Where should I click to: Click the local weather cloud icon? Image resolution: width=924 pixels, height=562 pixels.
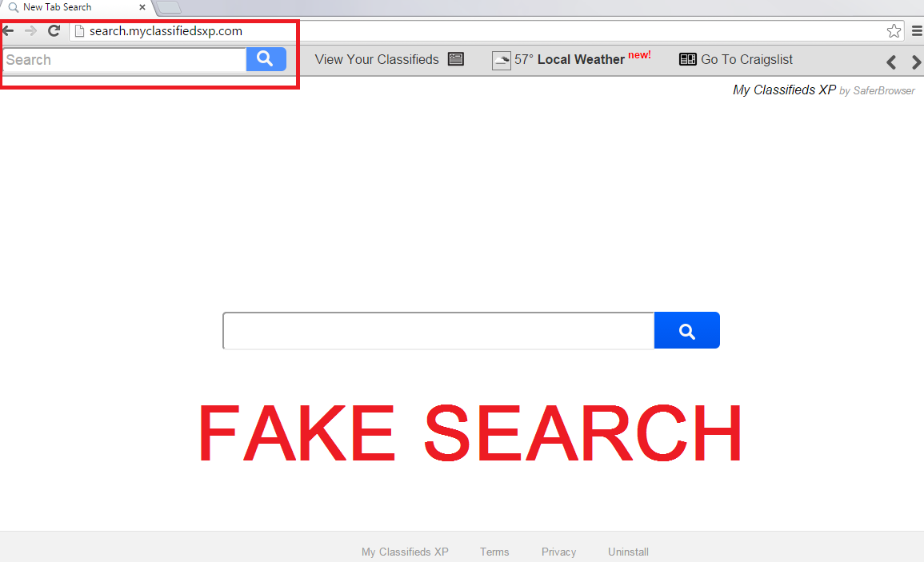point(501,60)
